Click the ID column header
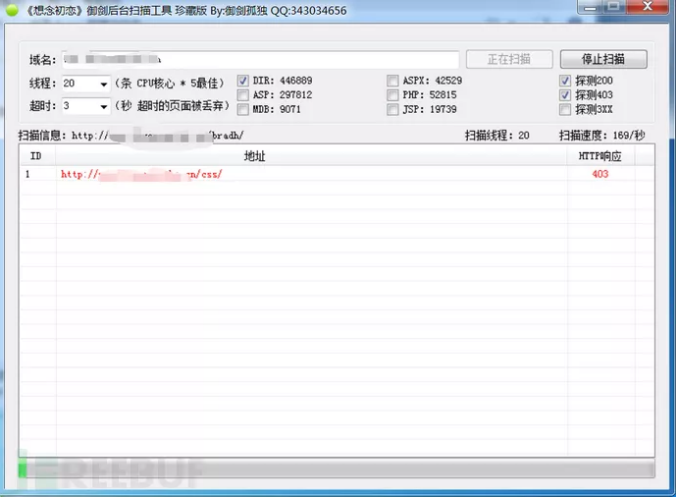Screen dimensions: 676x500 37,156
